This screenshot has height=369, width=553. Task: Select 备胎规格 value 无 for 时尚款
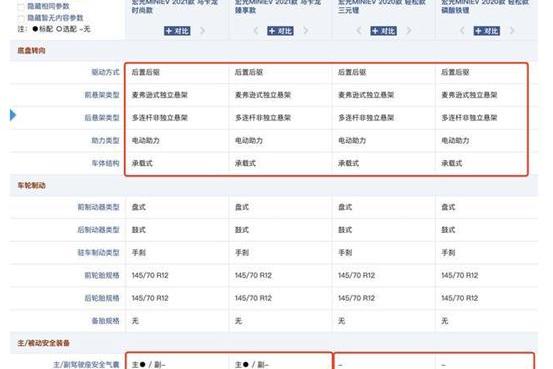[x=135, y=321]
